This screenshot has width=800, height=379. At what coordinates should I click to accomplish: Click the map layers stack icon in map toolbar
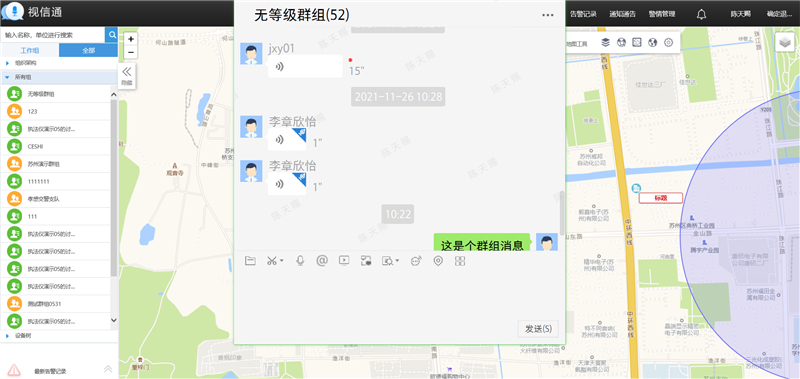tap(606, 42)
